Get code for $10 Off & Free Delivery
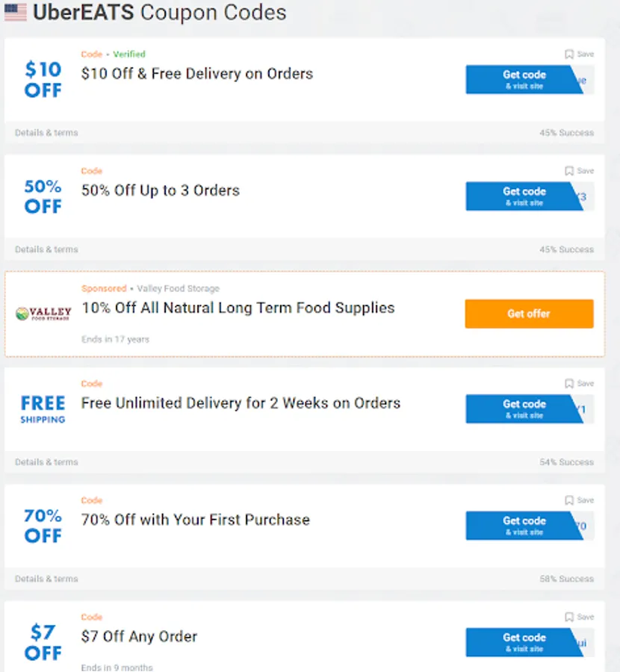The height and width of the screenshot is (672, 620). (x=524, y=79)
